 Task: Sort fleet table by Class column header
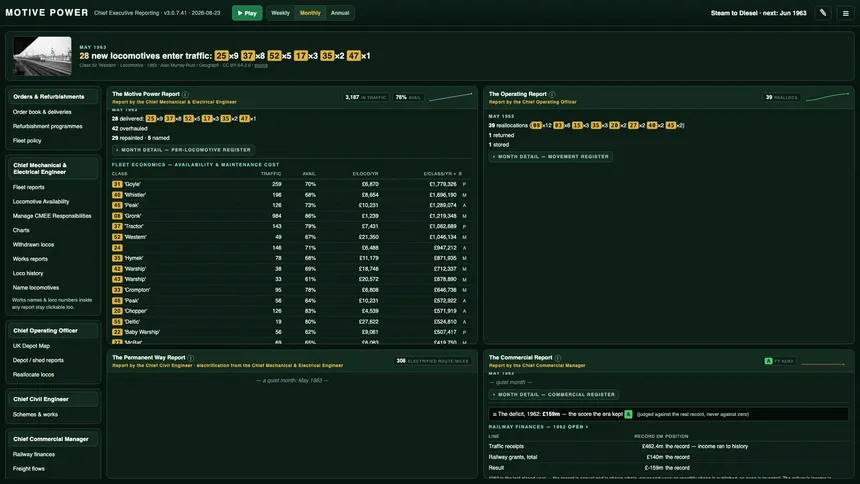(120, 173)
